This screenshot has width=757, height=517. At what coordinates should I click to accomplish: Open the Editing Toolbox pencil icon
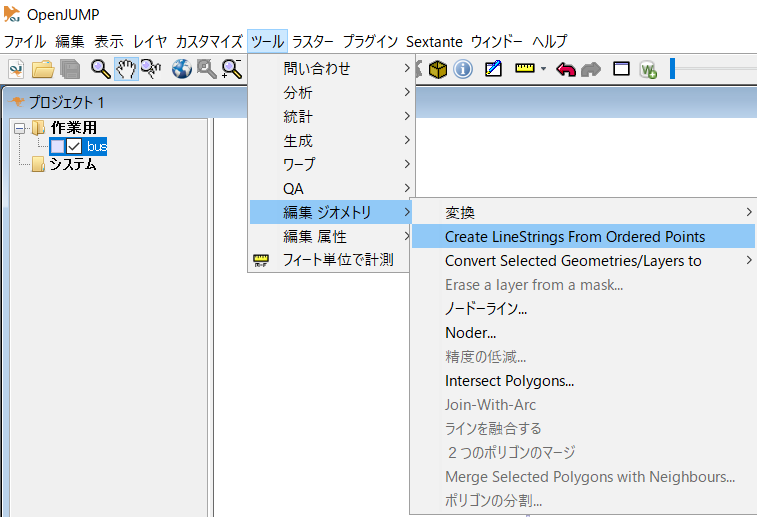(493, 69)
